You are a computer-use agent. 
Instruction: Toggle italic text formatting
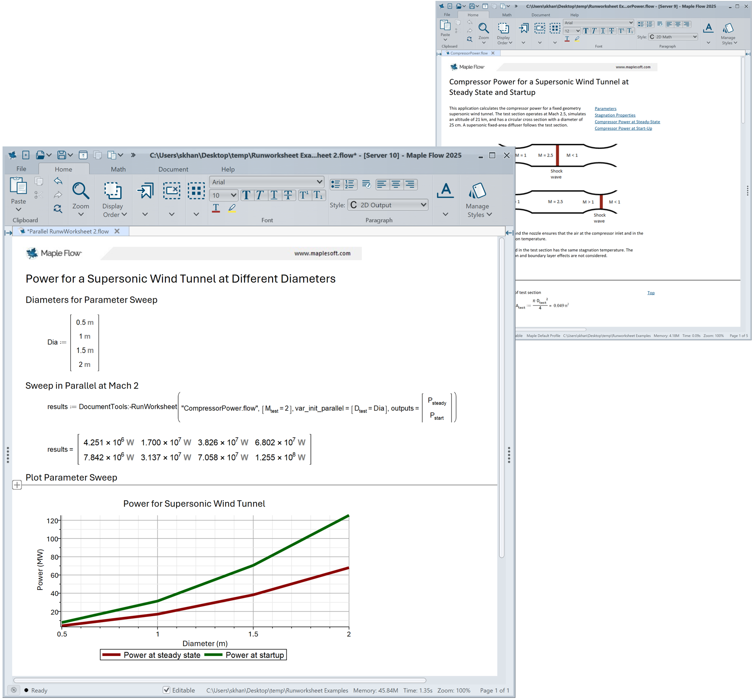(x=260, y=196)
